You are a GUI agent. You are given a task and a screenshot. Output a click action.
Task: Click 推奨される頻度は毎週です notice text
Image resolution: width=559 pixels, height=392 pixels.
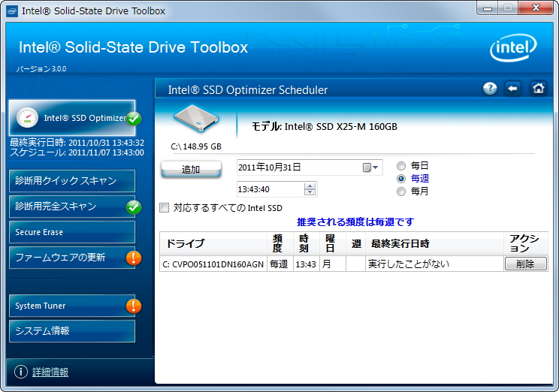[x=355, y=222]
